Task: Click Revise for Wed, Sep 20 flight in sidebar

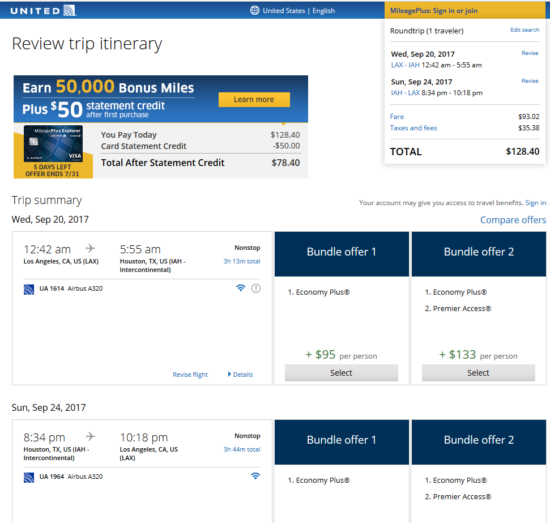Action: 530,53
